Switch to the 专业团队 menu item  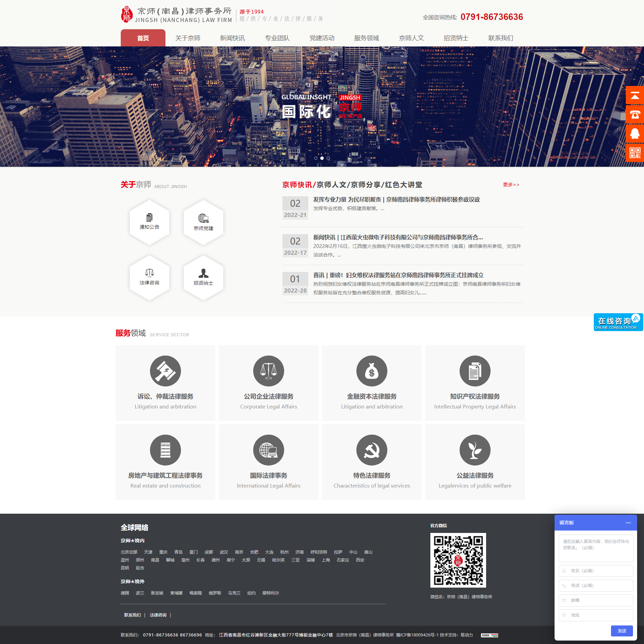tap(277, 38)
